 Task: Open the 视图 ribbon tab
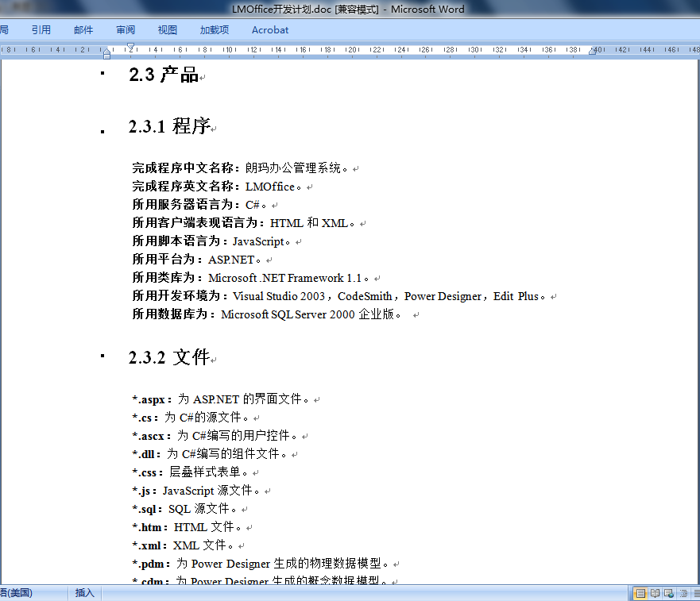tap(168, 30)
